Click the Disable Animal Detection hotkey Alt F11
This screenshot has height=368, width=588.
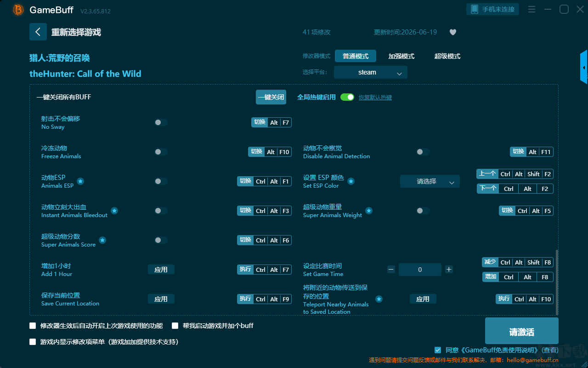pos(531,152)
